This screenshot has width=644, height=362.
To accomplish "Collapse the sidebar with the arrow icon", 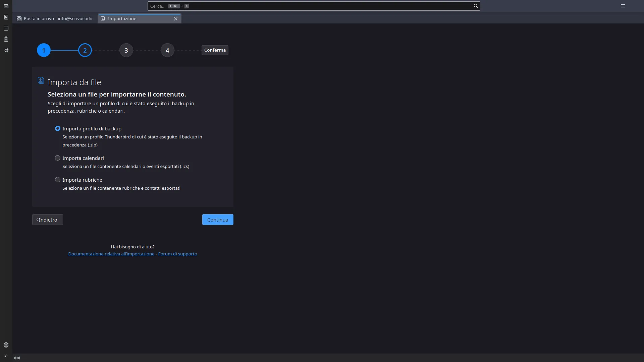I will coord(6,356).
